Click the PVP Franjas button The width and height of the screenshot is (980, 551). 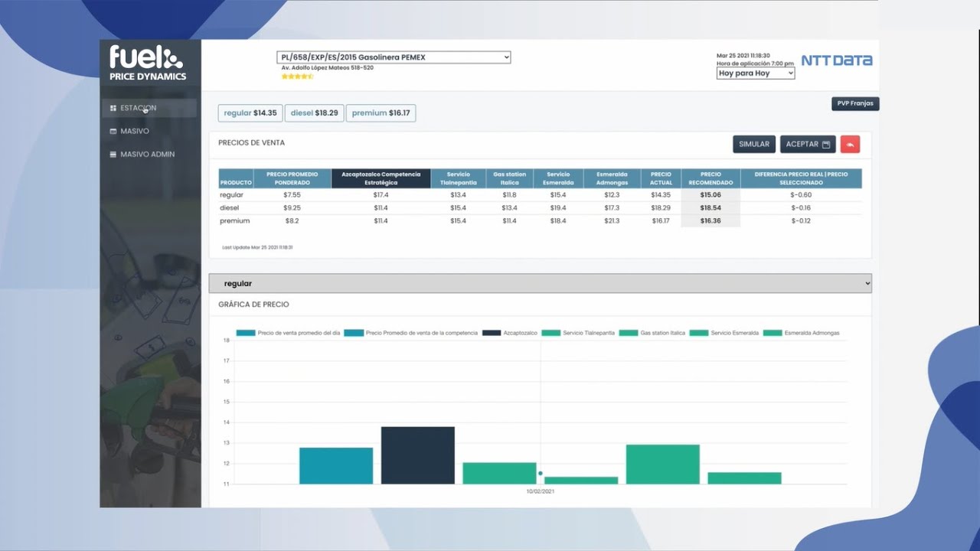[855, 103]
